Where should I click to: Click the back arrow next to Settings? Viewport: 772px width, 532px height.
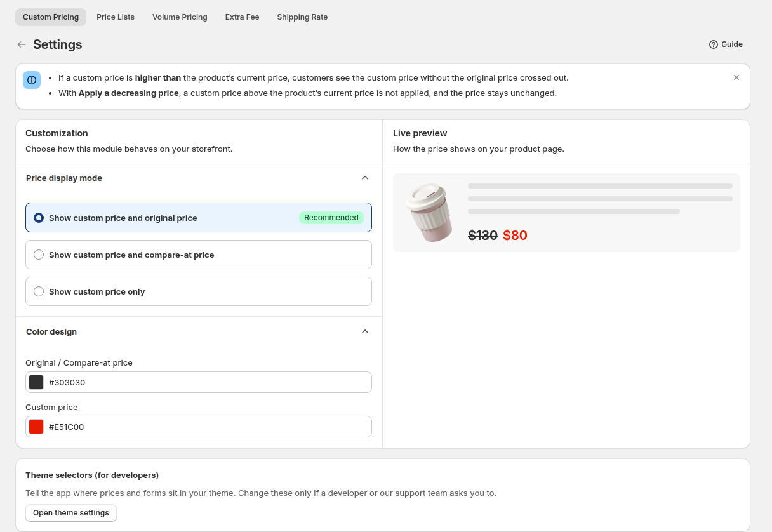coord(22,44)
